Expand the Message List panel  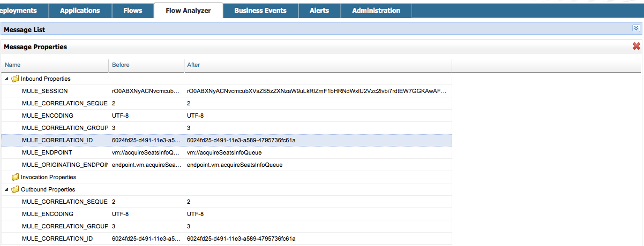click(x=636, y=29)
